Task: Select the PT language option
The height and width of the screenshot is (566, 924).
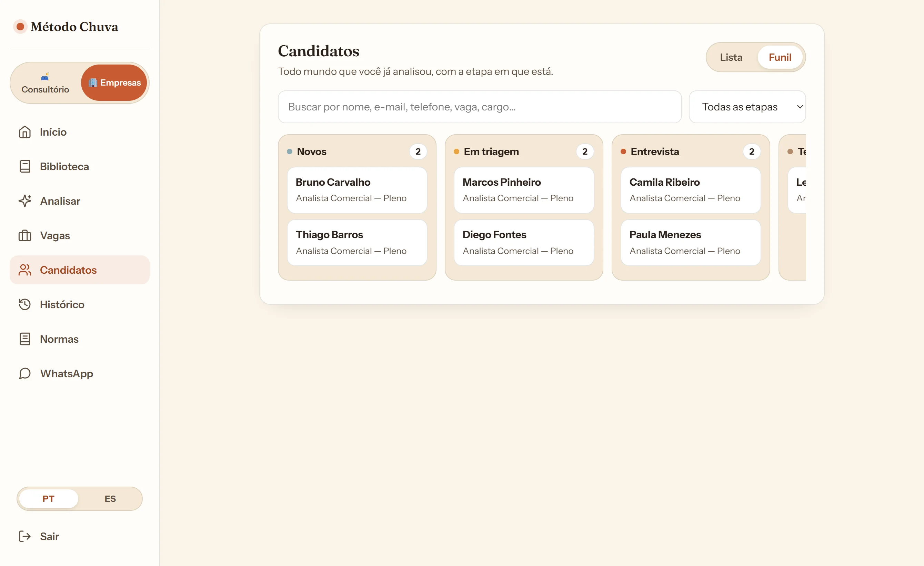Action: pyautogui.click(x=48, y=499)
